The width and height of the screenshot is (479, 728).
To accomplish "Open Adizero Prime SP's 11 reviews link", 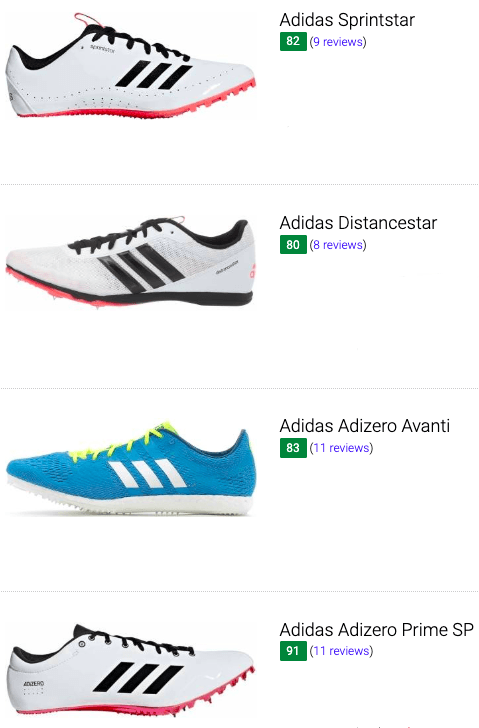I will pos(341,650).
